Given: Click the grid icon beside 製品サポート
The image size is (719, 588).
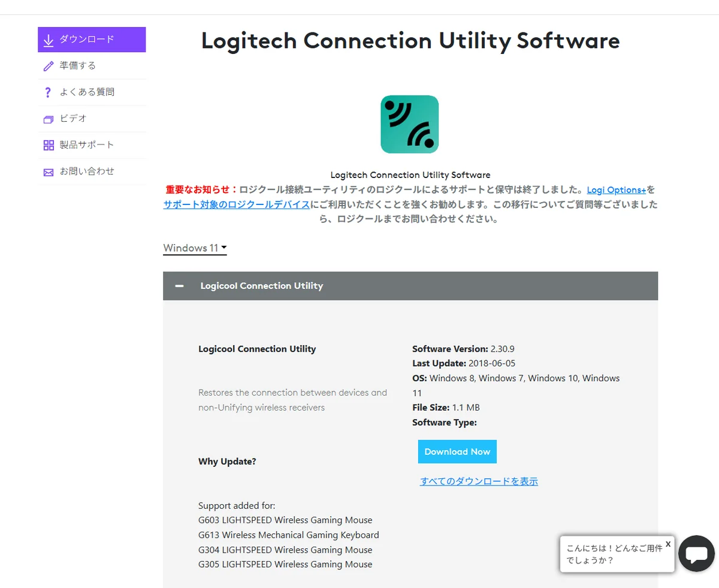Looking at the screenshot, I should tap(49, 145).
